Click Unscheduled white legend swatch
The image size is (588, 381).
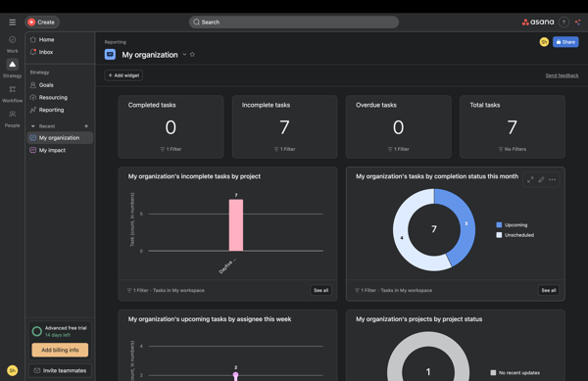pyautogui.click(x=499, y=235)
